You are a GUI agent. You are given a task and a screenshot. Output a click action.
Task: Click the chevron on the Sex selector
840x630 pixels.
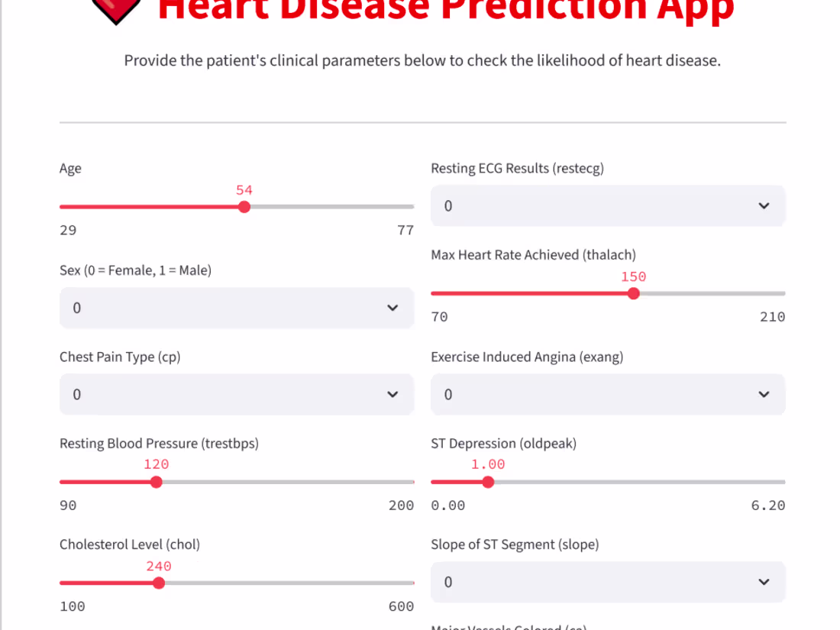pyautogui.click(x=393, y=308)
